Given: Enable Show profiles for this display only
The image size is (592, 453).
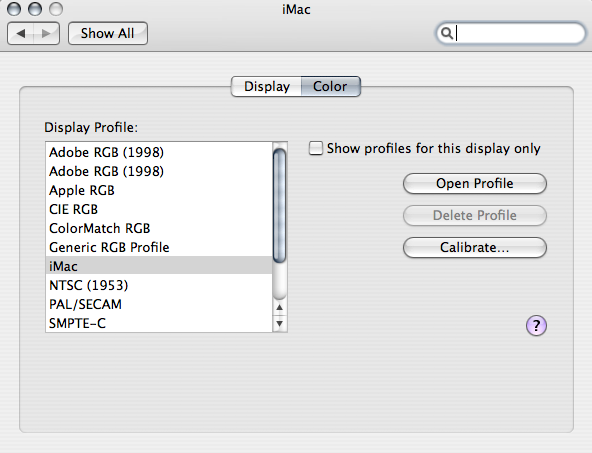Looking at the screenshot, I should click(x=316, y=148).
